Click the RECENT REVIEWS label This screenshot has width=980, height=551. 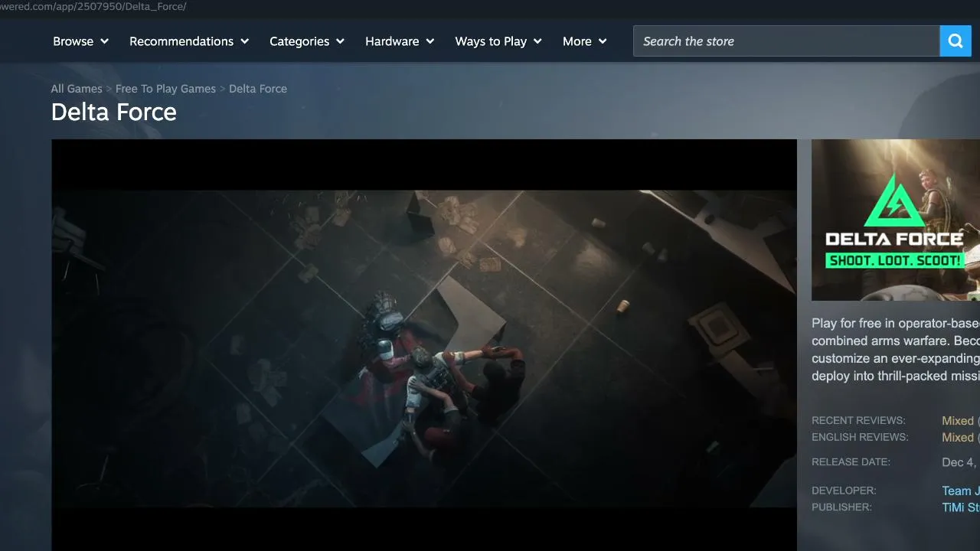pyautogui.click(x=858, y=421)
